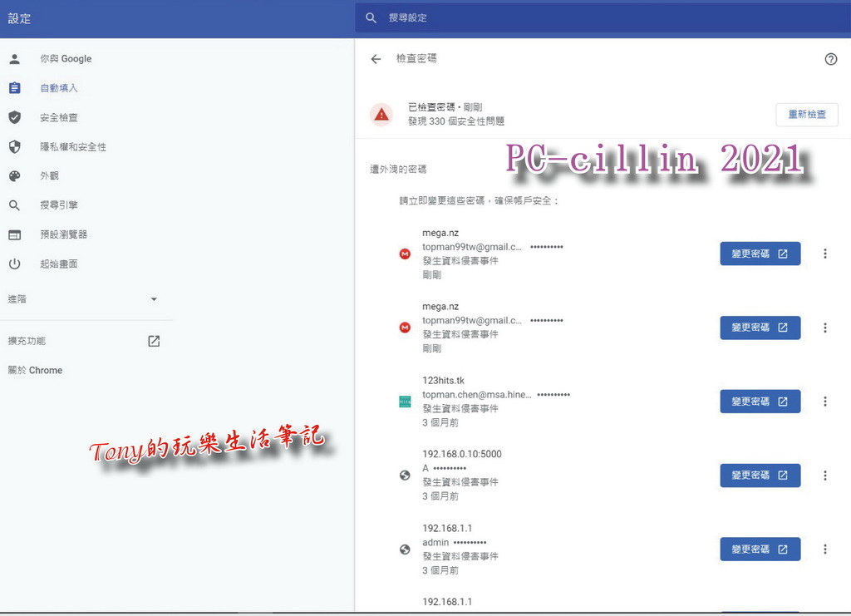
Task: Open 你與 Google settings
Action: [x=66, y=59]
